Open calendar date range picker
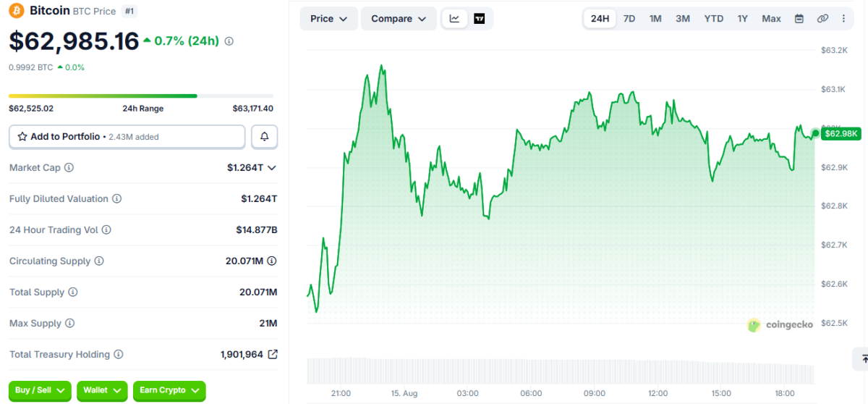The image size is (868, 404). point(799,19)
